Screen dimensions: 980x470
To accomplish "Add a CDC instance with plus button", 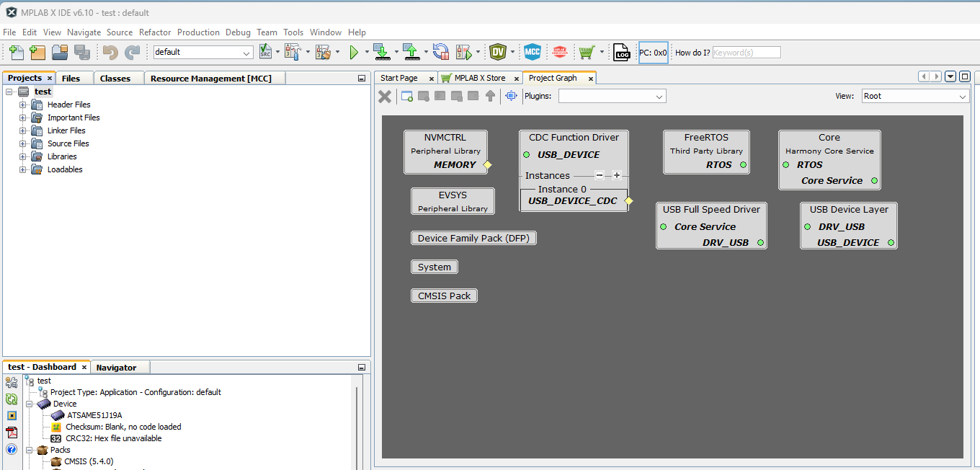I will tap(617, 175).
